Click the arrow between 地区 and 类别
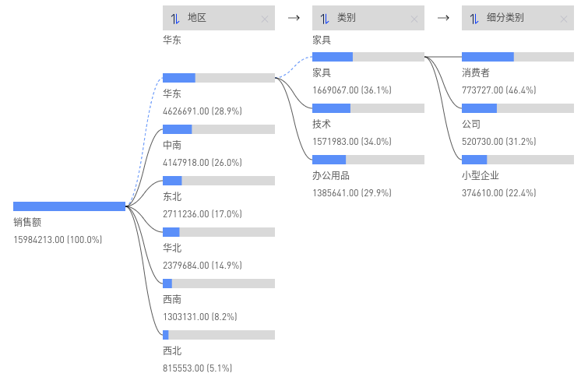588x384 pixels. [x=294, y=17]
